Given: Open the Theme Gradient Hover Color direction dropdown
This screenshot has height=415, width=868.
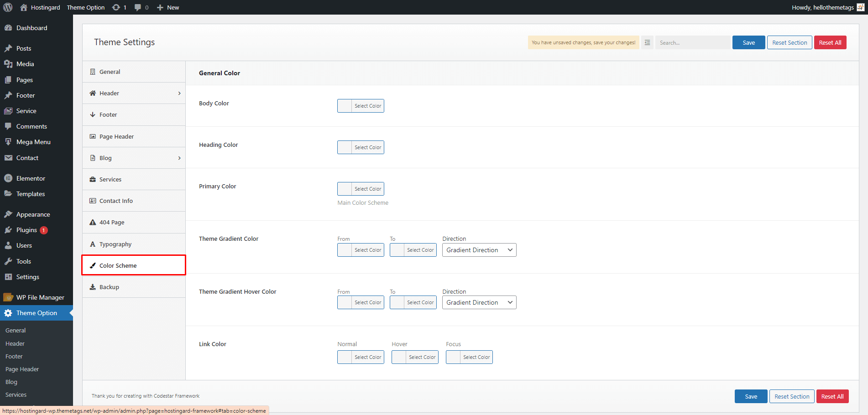Looking at the screenshot, I should [x=479, y=302].
